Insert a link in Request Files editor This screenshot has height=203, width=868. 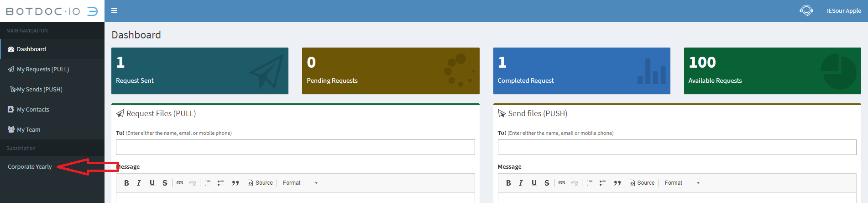pos(180,183)
